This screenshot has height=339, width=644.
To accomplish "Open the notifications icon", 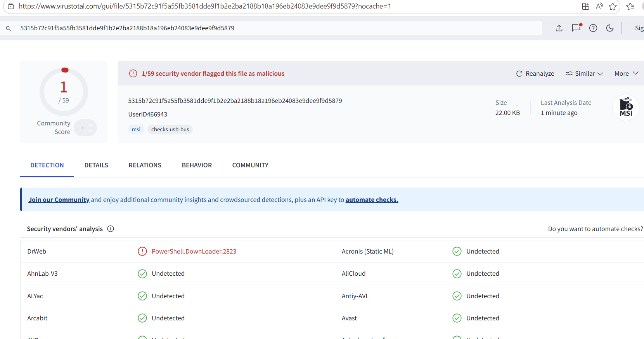I will tap(576, 28).
